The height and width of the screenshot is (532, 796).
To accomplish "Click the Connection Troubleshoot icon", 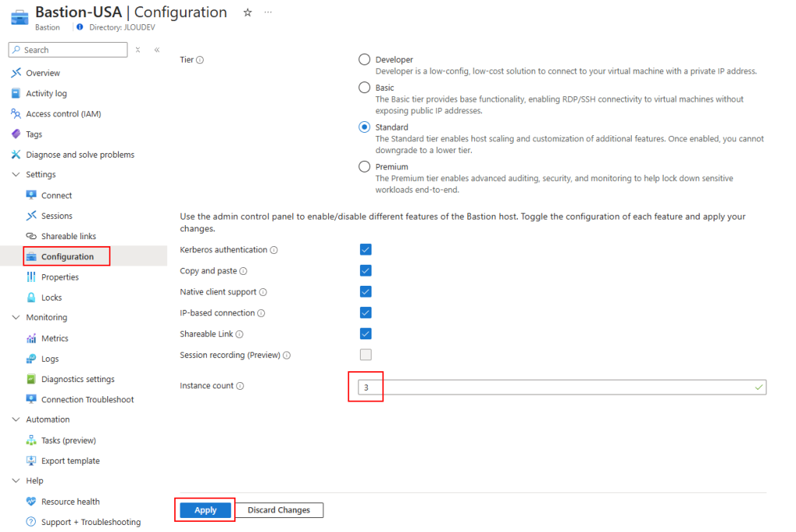I will 31,399.
